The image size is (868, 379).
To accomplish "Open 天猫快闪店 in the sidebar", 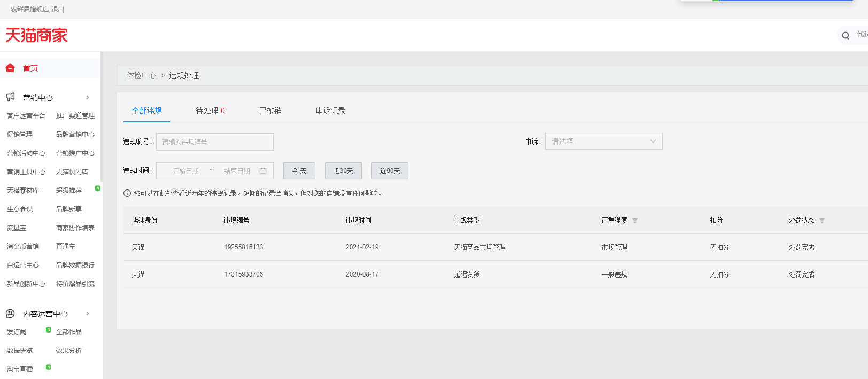I will point(72,171).
